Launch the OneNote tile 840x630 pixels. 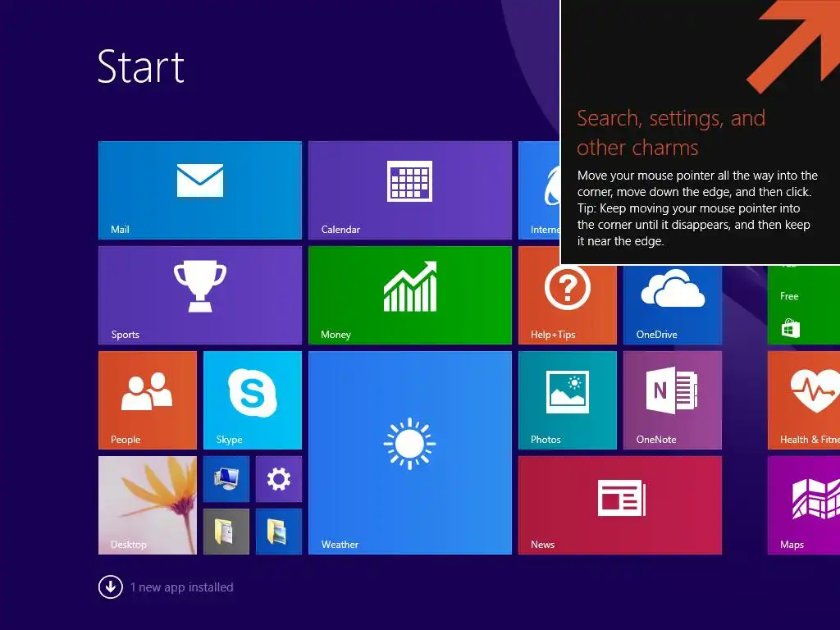[x=673, y=400]
